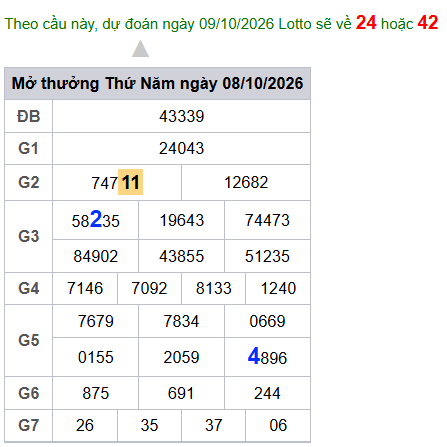This screenshot has width=447, height=447.
Task: Select G3 number 19643
Action: click(181, 220)
